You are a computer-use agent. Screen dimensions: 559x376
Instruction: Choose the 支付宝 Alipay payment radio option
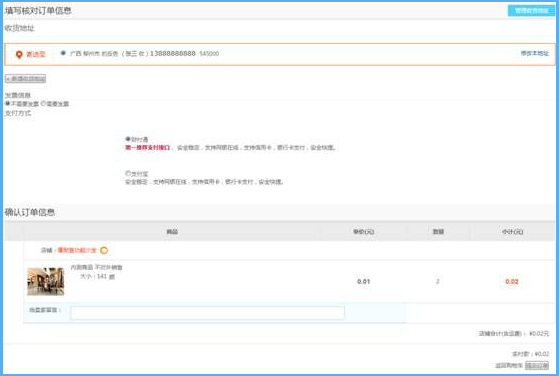(x=128, y=173)
